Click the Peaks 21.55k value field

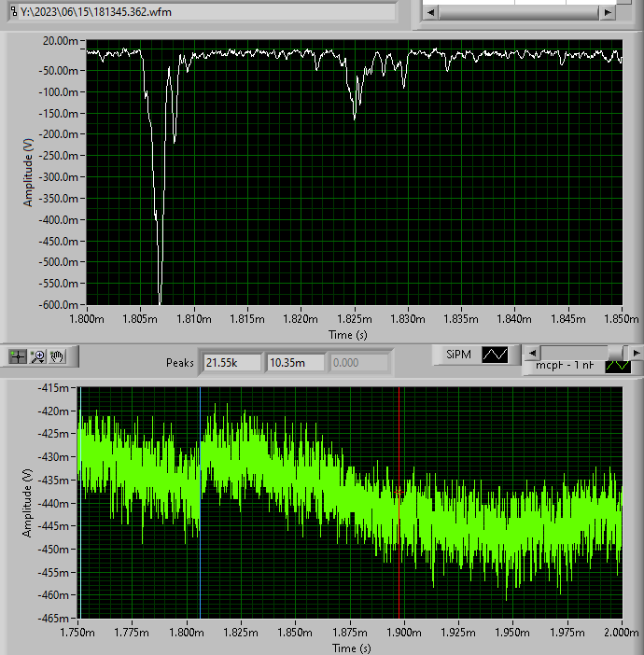point(231,362)
